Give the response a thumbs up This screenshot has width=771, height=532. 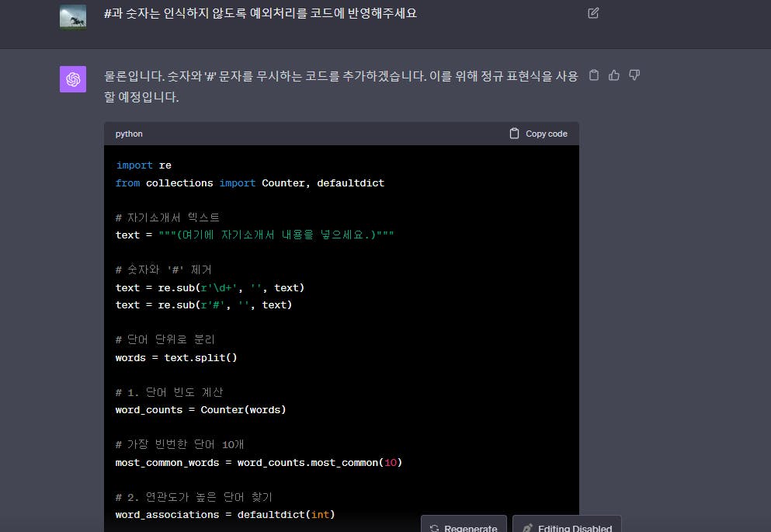pyautogui.click(x=614, y=75)
